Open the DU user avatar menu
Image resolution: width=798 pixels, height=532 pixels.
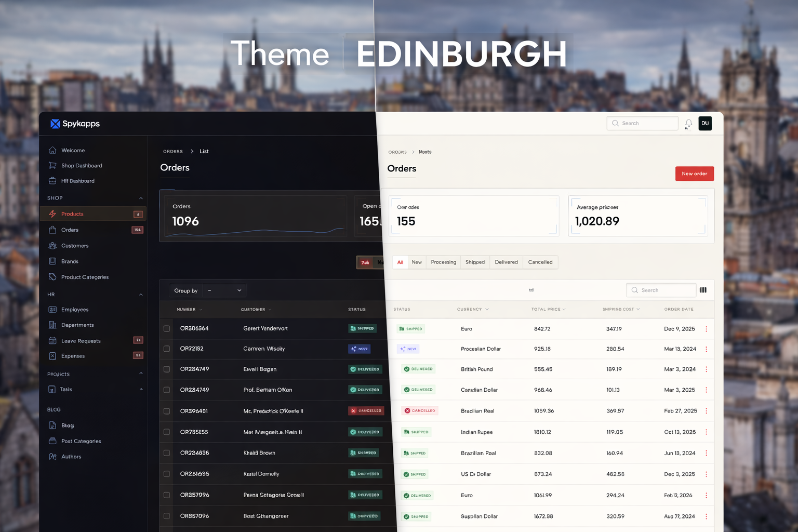705,123
